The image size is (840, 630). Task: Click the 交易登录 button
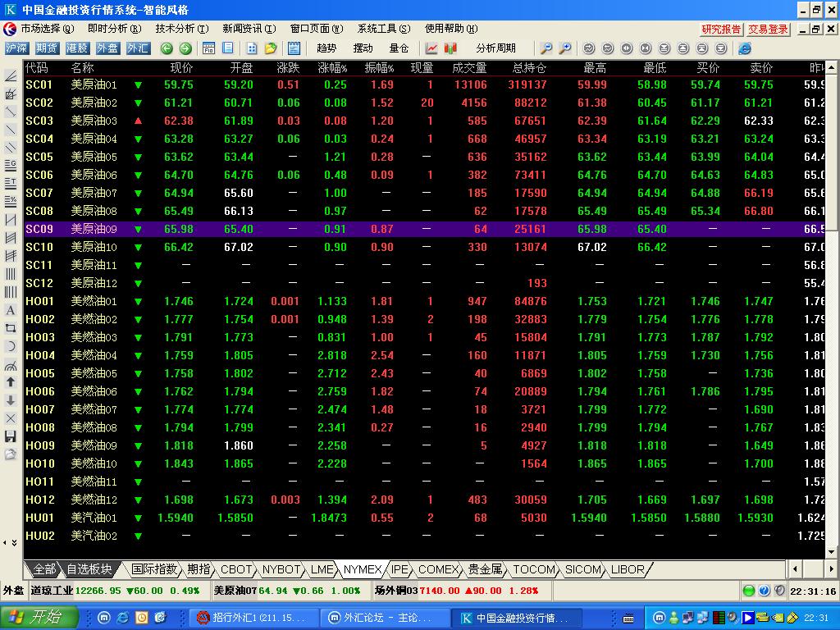click(768, 30)
